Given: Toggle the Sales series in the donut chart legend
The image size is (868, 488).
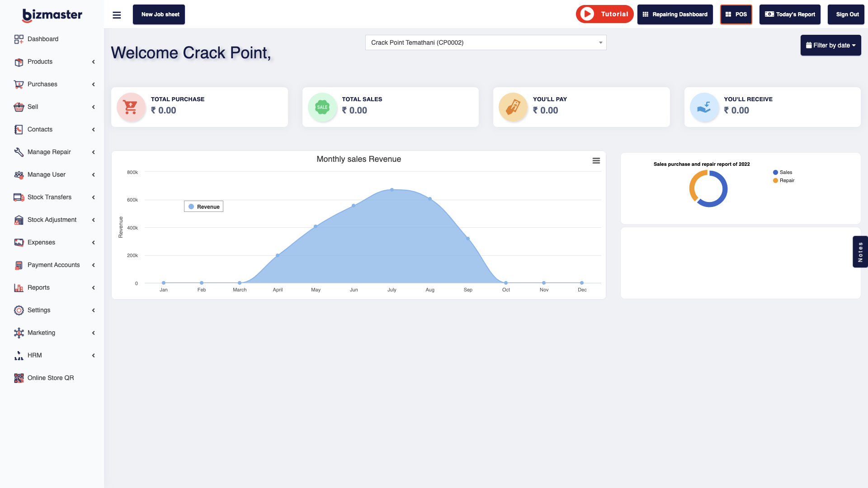Looking at the screenshot, I should coord(784,172).
